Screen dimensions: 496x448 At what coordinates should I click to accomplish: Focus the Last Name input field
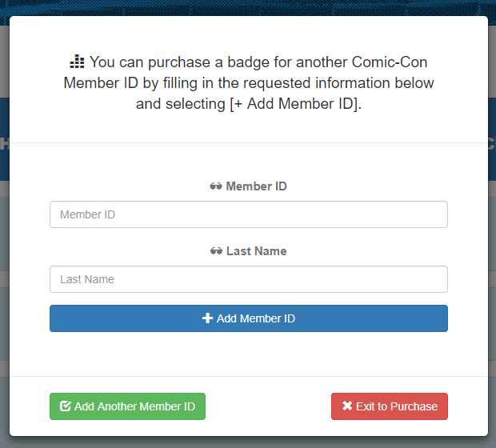249,279
